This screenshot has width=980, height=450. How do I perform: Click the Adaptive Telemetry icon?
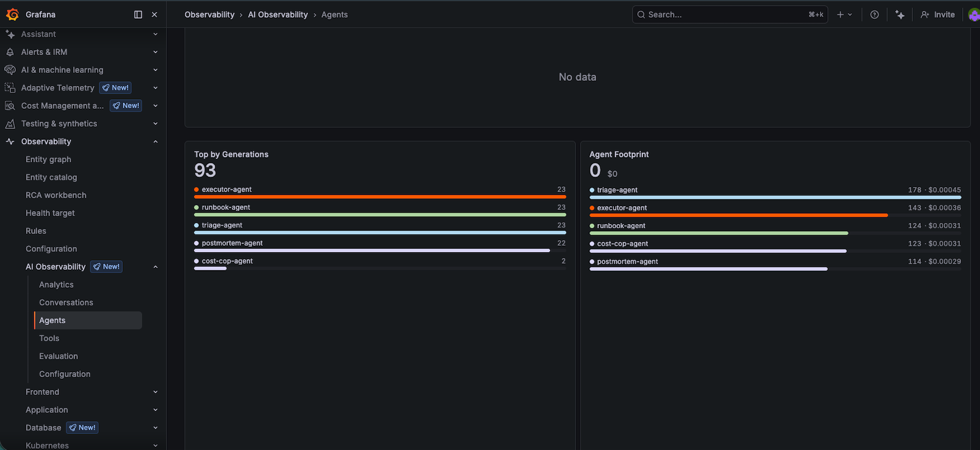pos(10,88)
